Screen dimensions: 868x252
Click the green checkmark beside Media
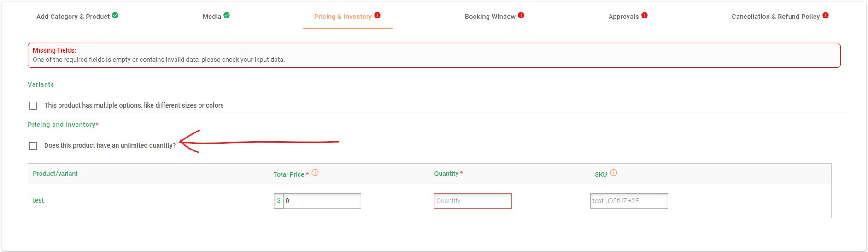(x=227, y=15)
